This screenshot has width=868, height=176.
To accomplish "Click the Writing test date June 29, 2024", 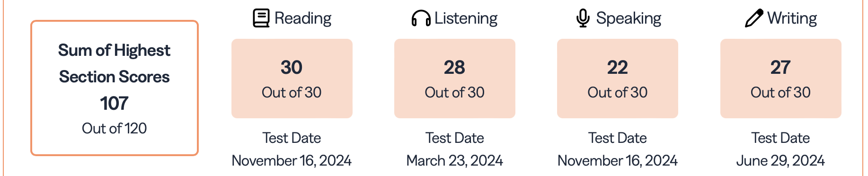I will click(x=780, y=160).
